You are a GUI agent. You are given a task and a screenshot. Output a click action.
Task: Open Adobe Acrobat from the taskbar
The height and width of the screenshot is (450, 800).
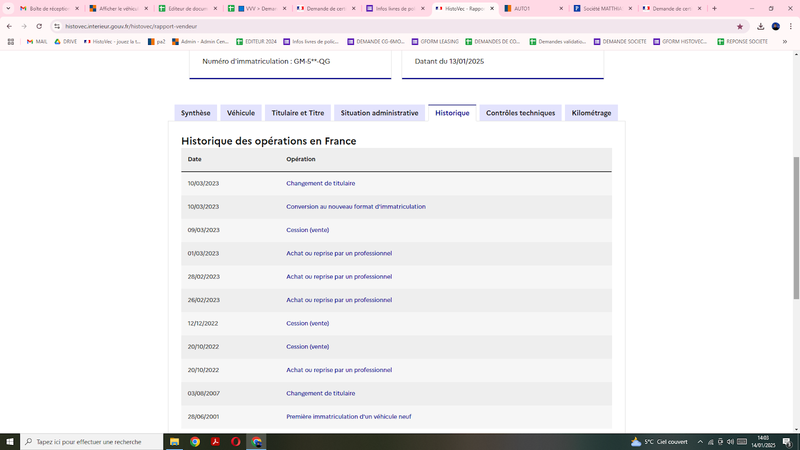tap(215, 442)
